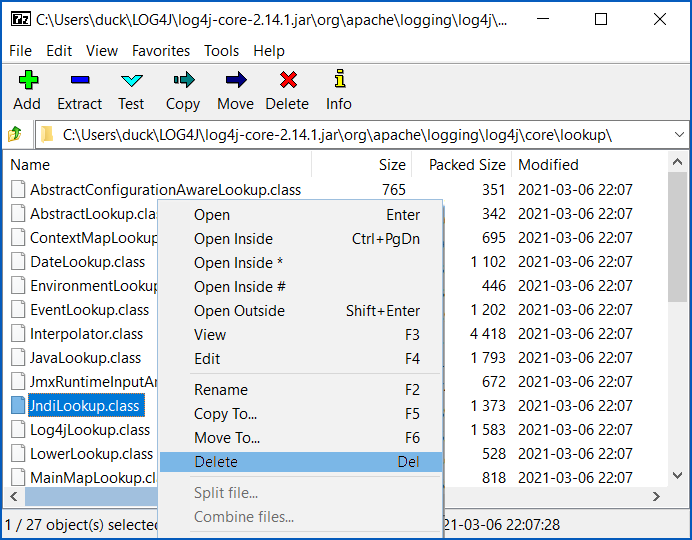Screen dimensions: 692x540
Task: Select the EventLookup.class file name
Action: click(x=90, y=310)
